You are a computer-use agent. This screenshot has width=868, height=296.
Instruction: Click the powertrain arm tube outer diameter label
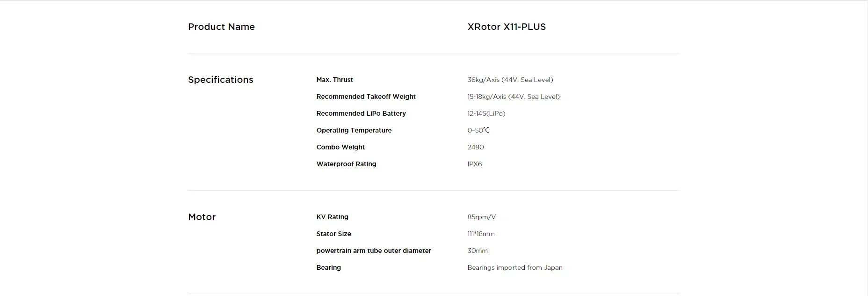373,251
